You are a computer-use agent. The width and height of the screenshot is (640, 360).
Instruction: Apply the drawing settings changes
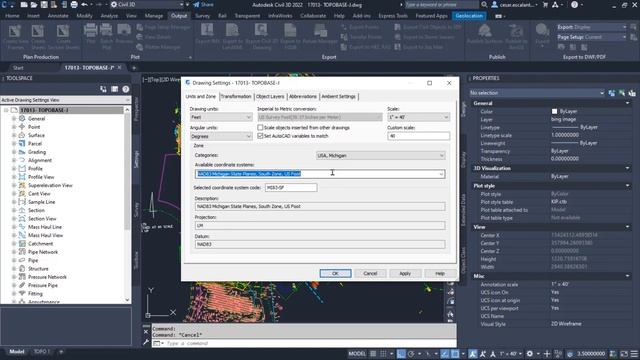405,273
